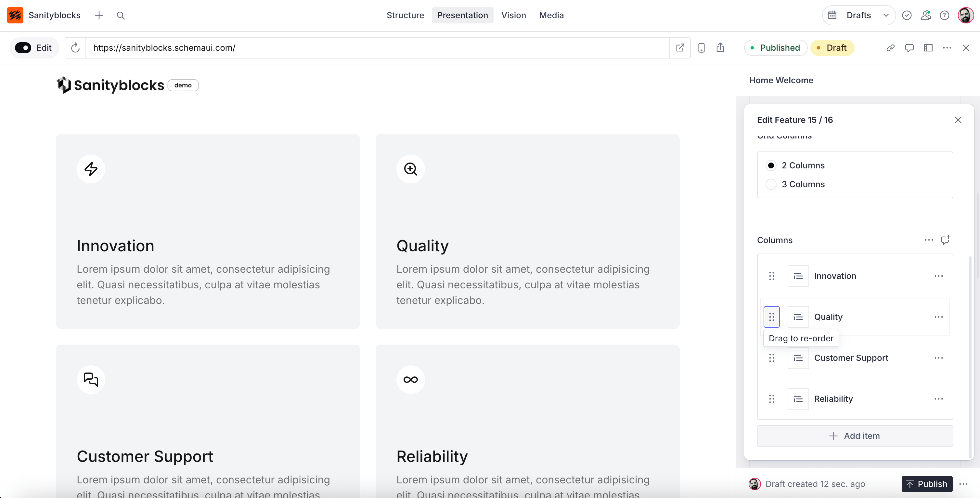The height and width of the screenshot is (498, 980).
Task: Select the 3 Columns radio option
Action: click(771, 184)
